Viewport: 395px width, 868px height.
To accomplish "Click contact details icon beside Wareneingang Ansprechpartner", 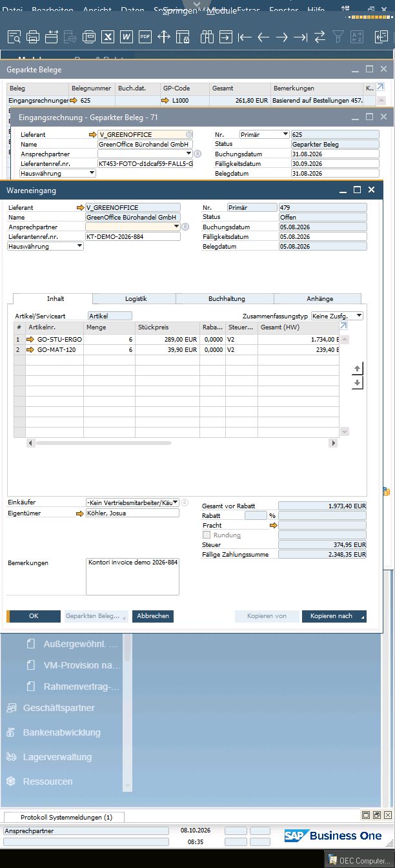I will pos(185,227).
